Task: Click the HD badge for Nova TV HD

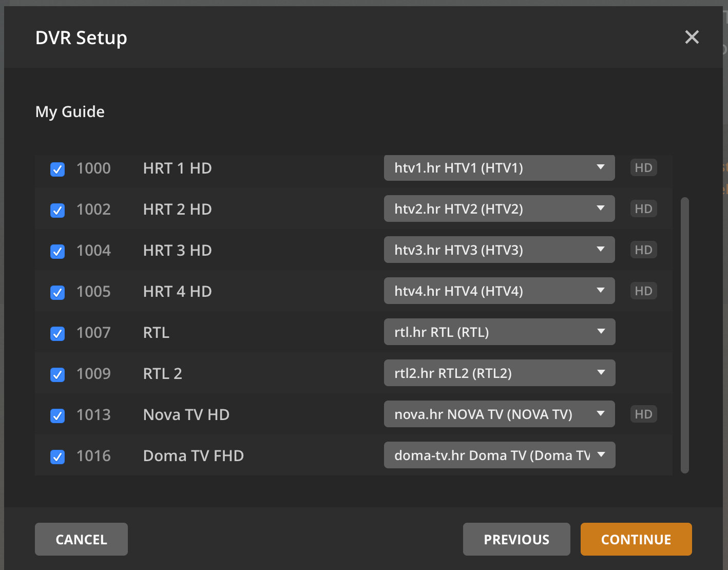Action: 643,414
